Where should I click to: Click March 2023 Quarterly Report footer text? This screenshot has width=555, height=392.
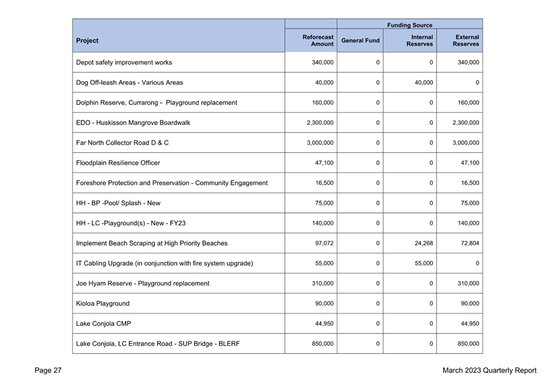pos(489,371)
